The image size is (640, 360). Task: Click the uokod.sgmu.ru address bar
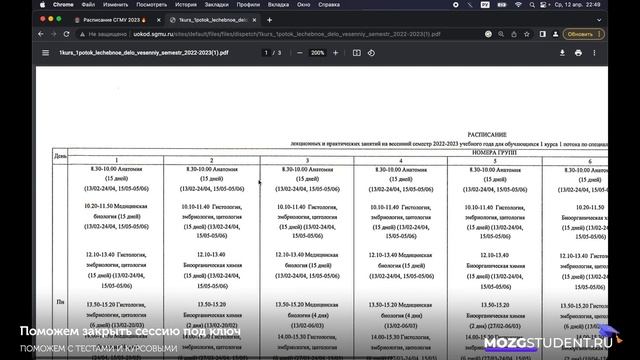click(287, 34)
